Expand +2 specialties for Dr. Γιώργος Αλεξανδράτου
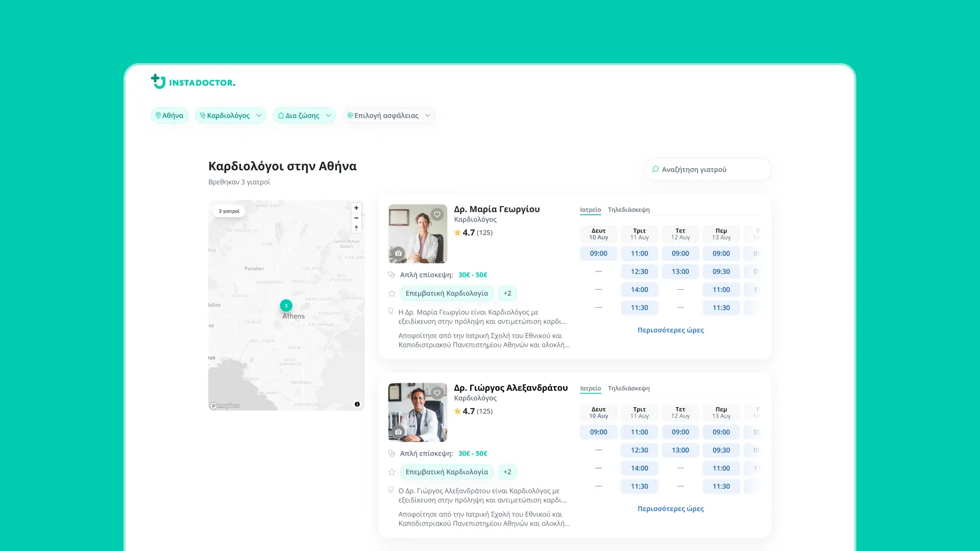 [x=507, y=472]
